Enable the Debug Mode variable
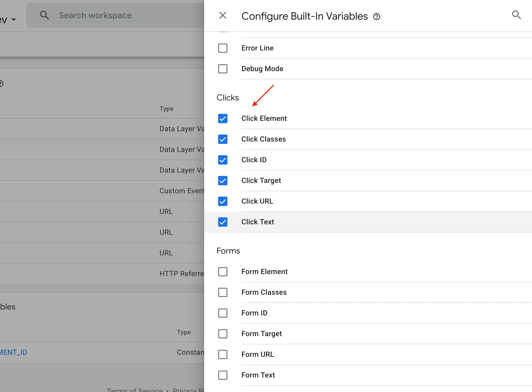 (x=223, y=69)
